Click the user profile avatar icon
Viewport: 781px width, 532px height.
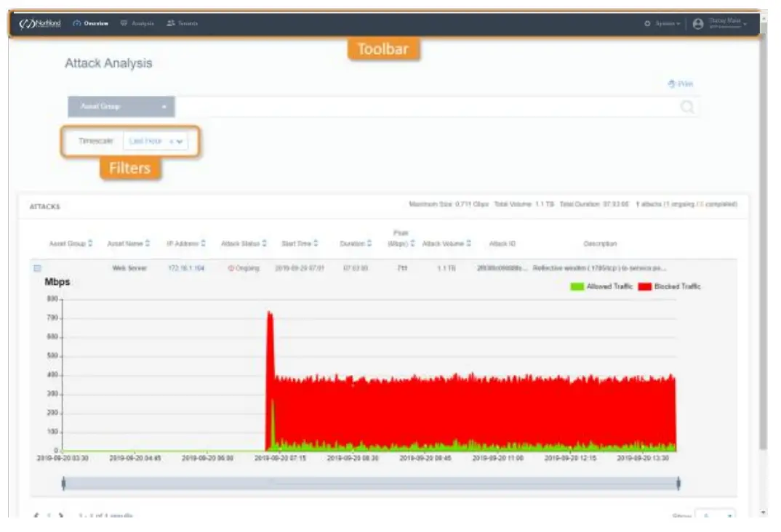click(x=698, y=23)
